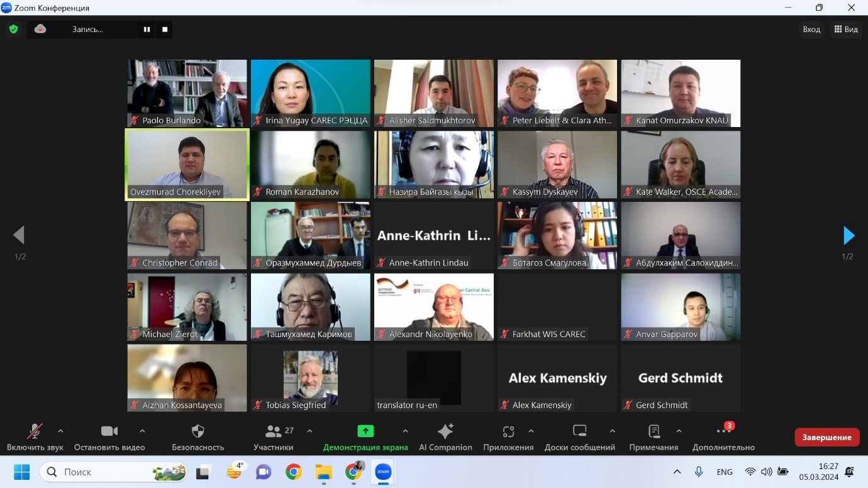Open the Безопасность security options

197,437
